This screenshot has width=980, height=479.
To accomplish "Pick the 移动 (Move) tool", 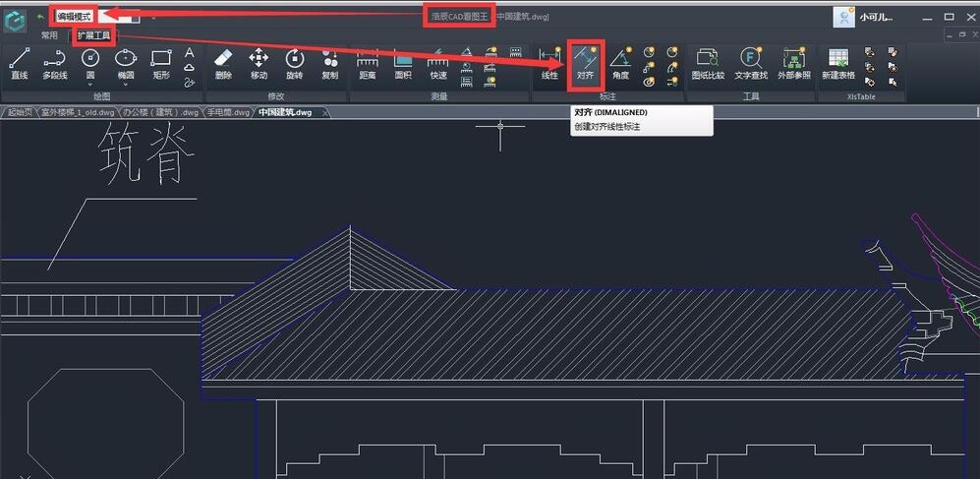I will [259, 63].
